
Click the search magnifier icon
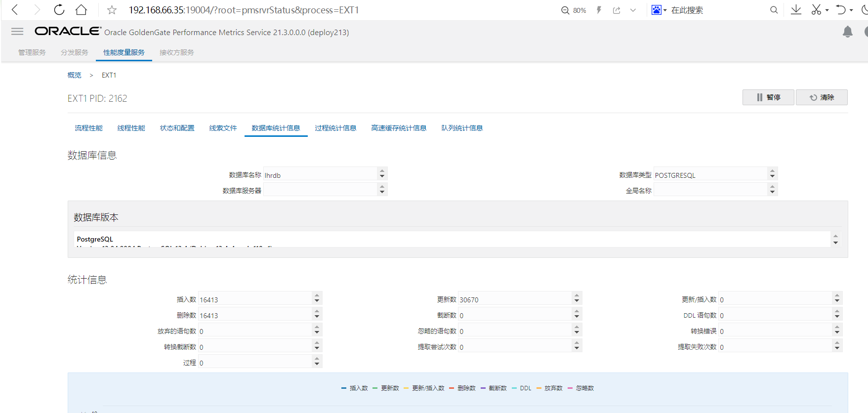[x=774, y=10]
